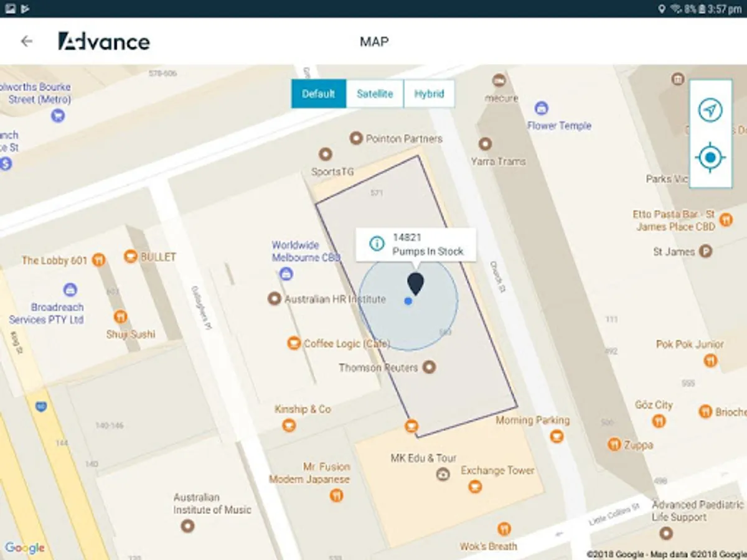Tap Etto Pasta Bar restaurant marker
747x560 pixels.
pos(726,219)
